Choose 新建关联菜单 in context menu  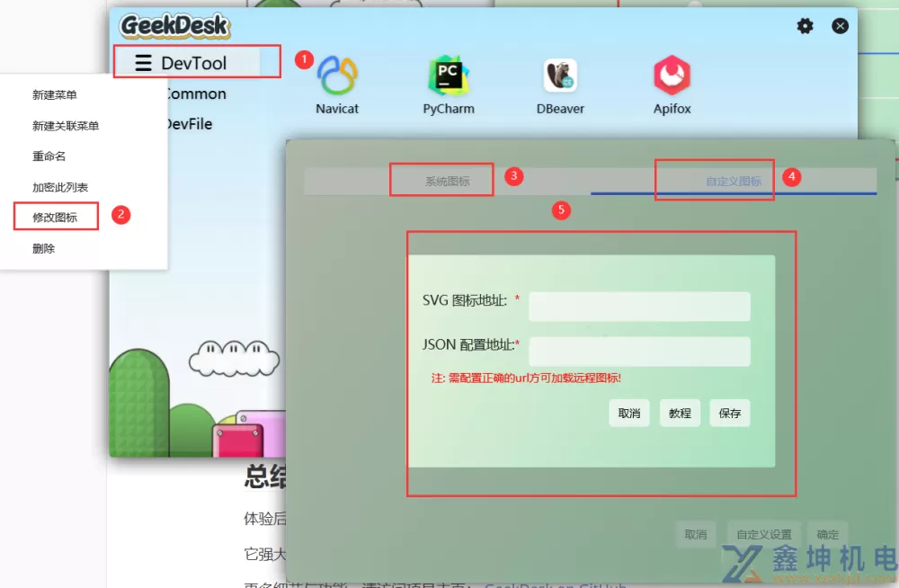[x=66, y=126]
